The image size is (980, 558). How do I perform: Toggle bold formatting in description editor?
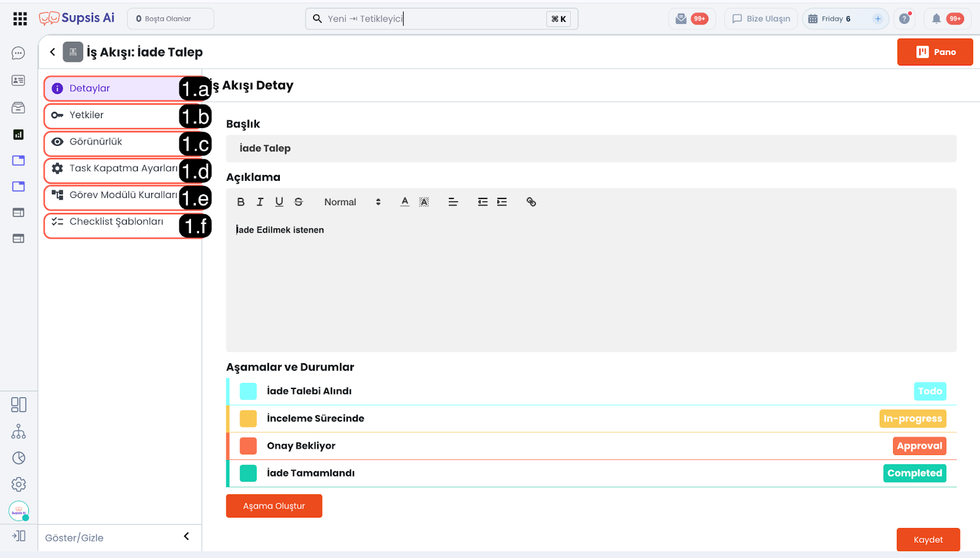tap(241, 202)
